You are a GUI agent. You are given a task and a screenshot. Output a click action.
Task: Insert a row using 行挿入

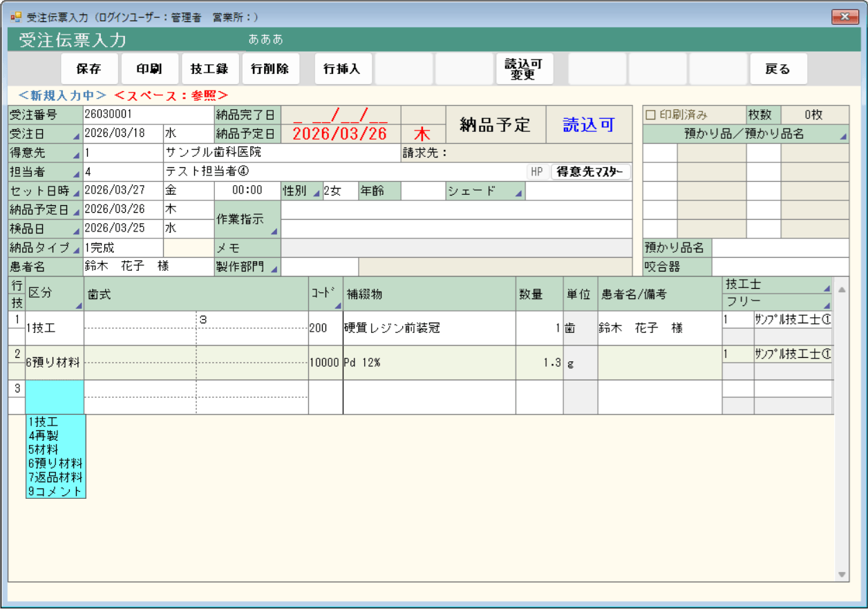tap(342, 69)
